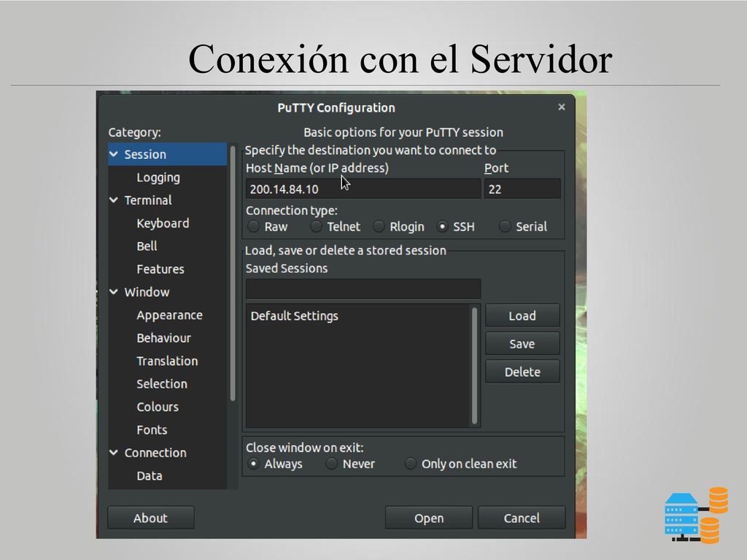Screen dimensions: 747x560
Task: Click the Saved Sessions name field
Action: (x=363, y=289)
